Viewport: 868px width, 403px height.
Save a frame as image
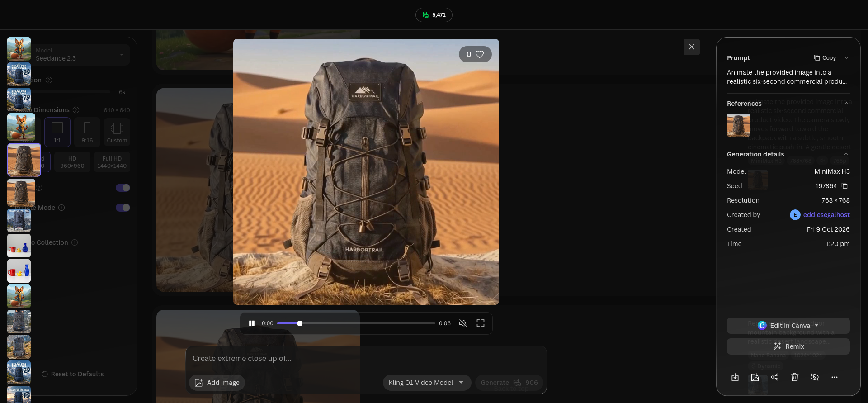[755, 377]
